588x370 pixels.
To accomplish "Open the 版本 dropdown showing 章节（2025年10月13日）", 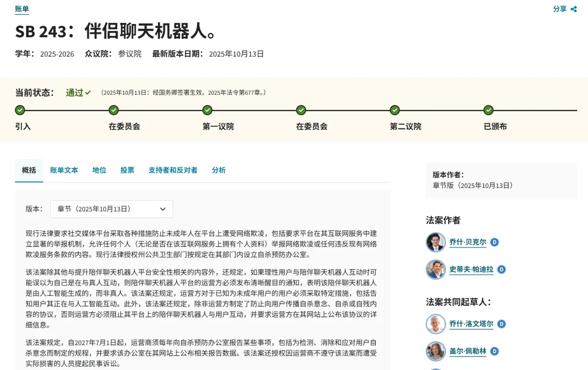I will click(x=112, y=209).
